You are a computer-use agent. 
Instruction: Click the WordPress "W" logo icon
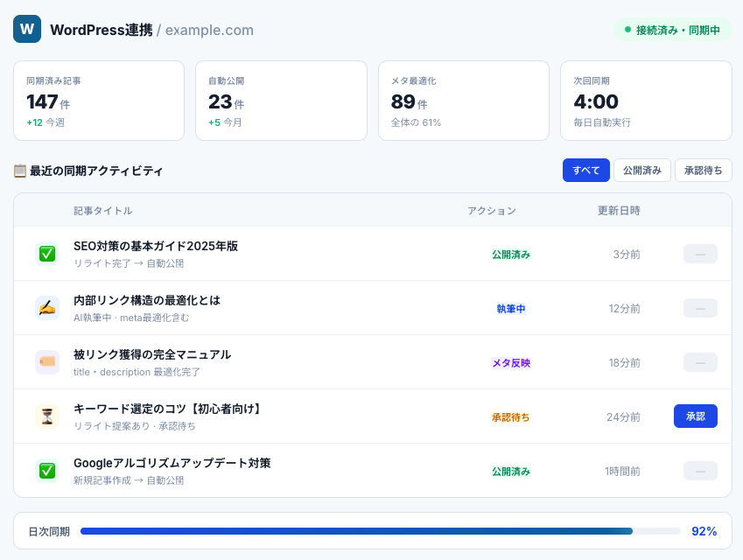tap(26, 29)
